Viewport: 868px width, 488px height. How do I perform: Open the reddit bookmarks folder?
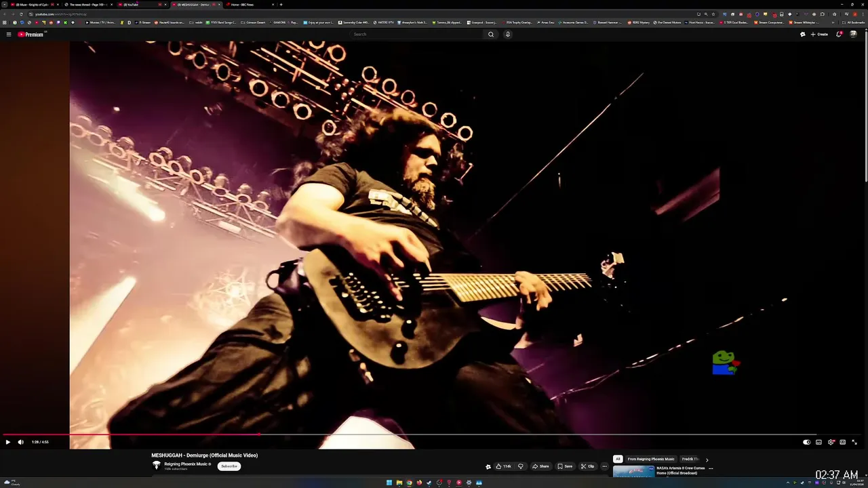196,22
